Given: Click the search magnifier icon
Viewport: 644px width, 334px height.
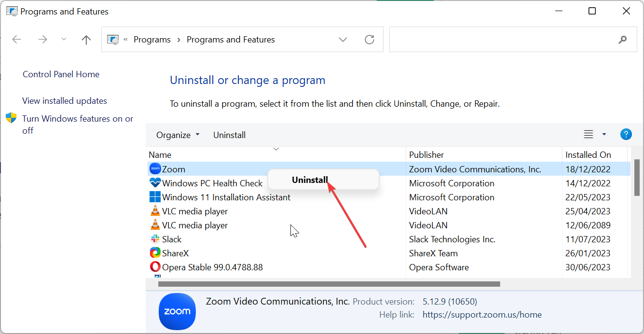Looking at the screenshot, I should [623, 40].
